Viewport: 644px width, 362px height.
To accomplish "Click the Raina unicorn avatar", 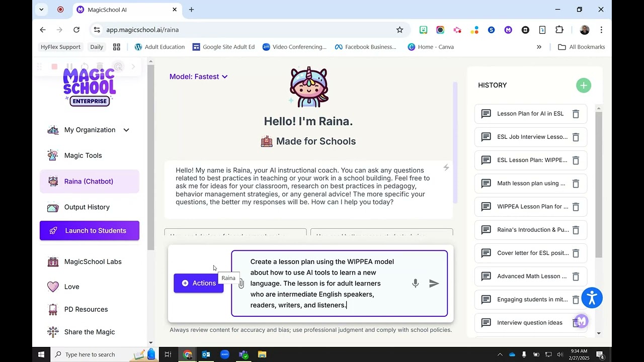I will (308, 86).
